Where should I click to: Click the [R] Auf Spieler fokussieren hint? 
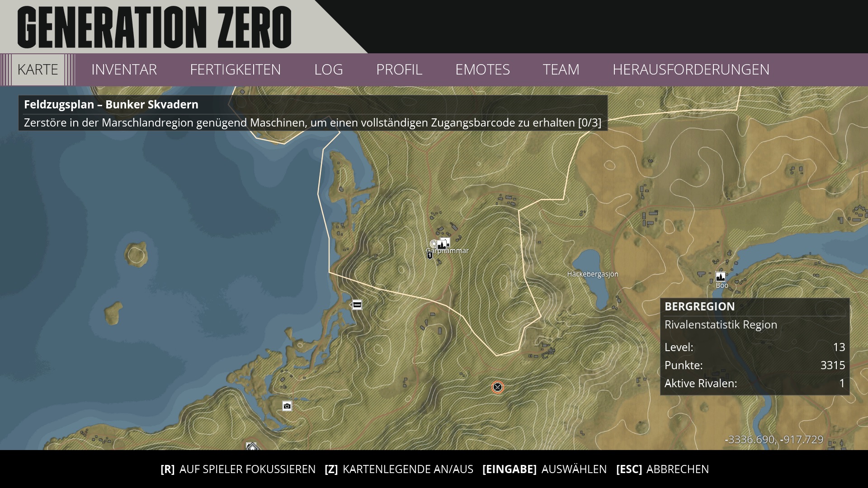click(x=238, y=469)
